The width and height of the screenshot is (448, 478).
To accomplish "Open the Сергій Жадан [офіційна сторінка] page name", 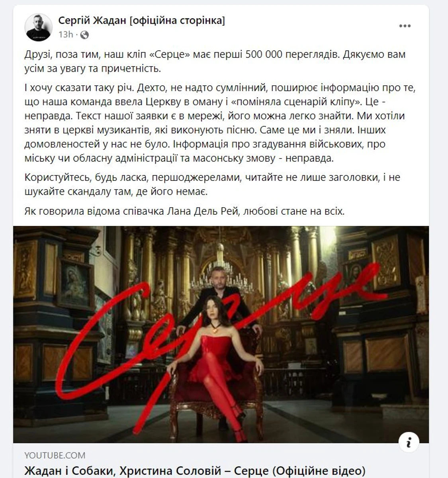I will [x=141, y=20].
